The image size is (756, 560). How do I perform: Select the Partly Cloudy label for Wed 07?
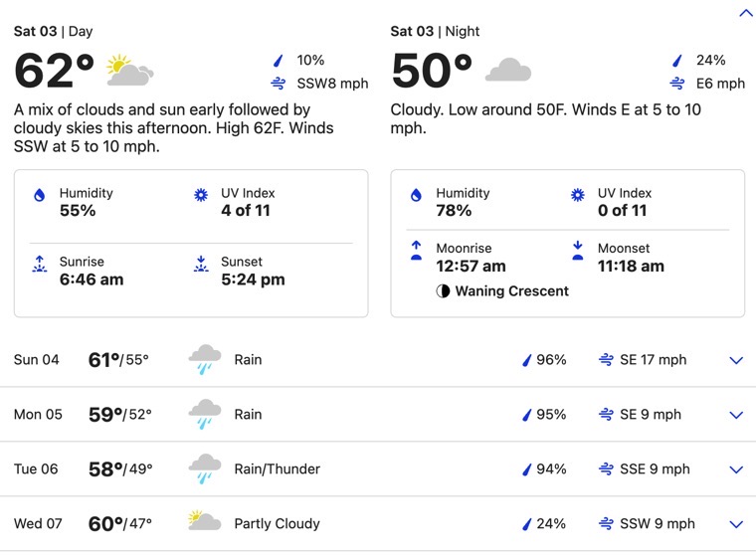(x=278, y=523)
